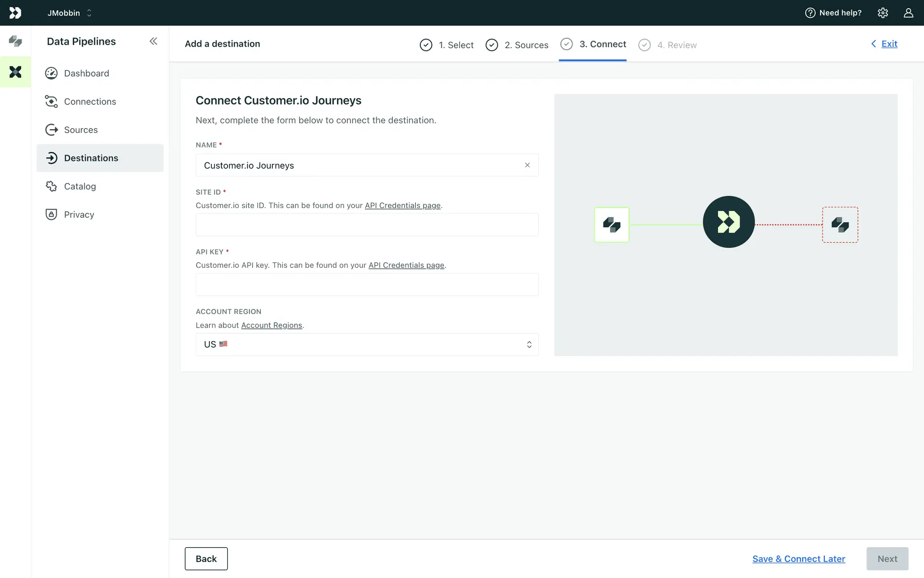This screenshot has height=578, width=924.
Task: Open Dashboard in the sidebar
Action: point(87,73)
